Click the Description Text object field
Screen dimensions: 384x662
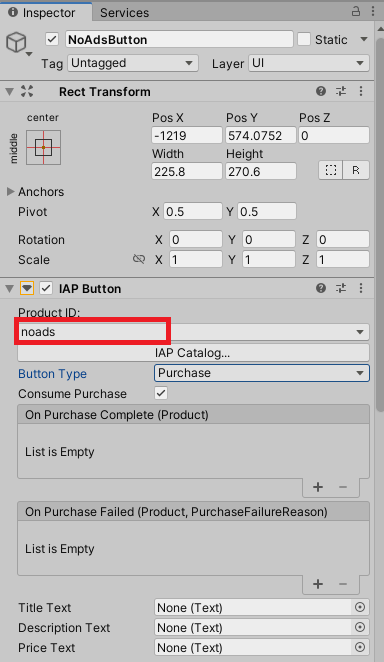point(253,627)
